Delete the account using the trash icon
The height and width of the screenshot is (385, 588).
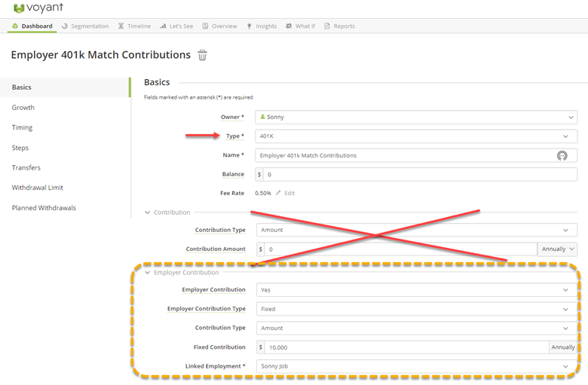point(203,55)
